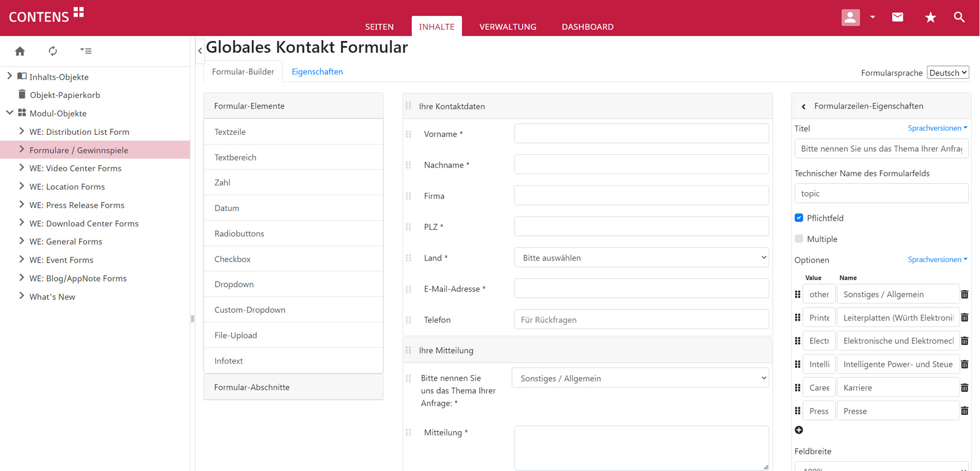Delete the 'Karriere' option with trash icon
980x471 pixels.
click(964, 388)
